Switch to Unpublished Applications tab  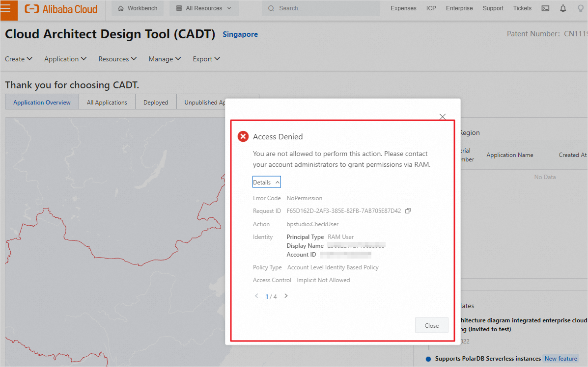tap(204, 102)
